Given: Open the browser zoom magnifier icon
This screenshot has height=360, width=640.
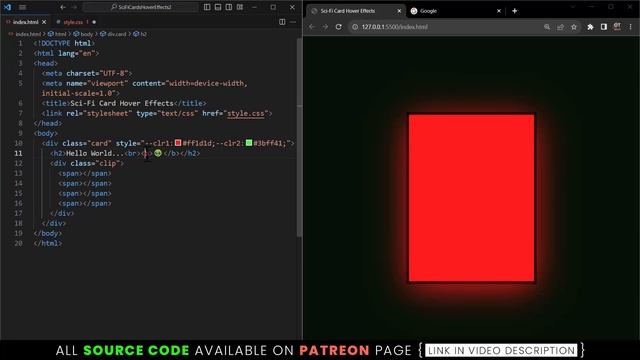Looking at the screenshot, I should point(547,27).
